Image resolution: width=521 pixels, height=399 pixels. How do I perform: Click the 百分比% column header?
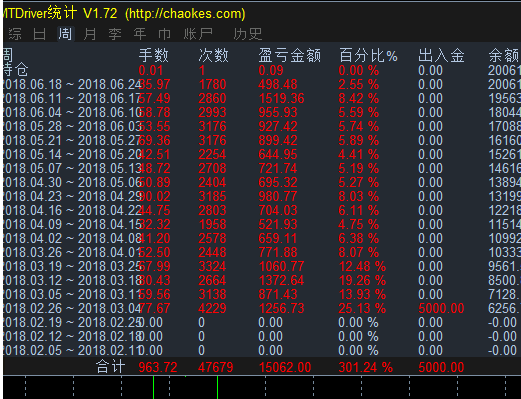pyautogui.click(x=368, y=55)
